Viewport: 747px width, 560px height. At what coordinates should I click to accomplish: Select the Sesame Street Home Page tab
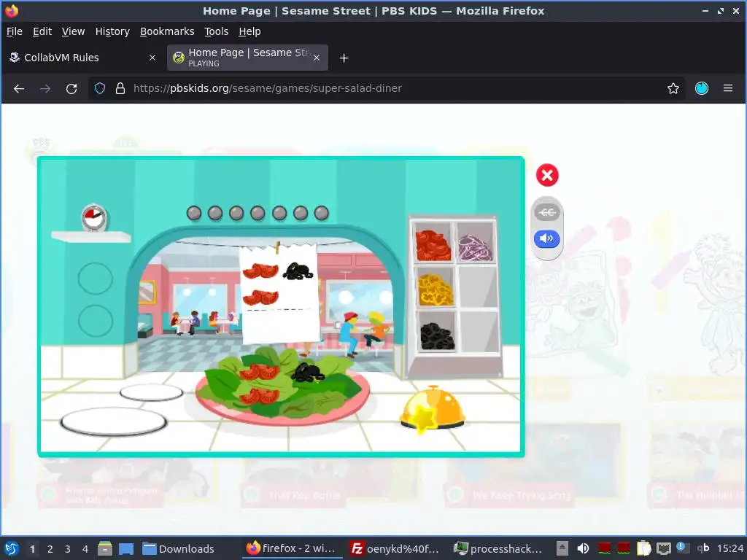point(247,58)
